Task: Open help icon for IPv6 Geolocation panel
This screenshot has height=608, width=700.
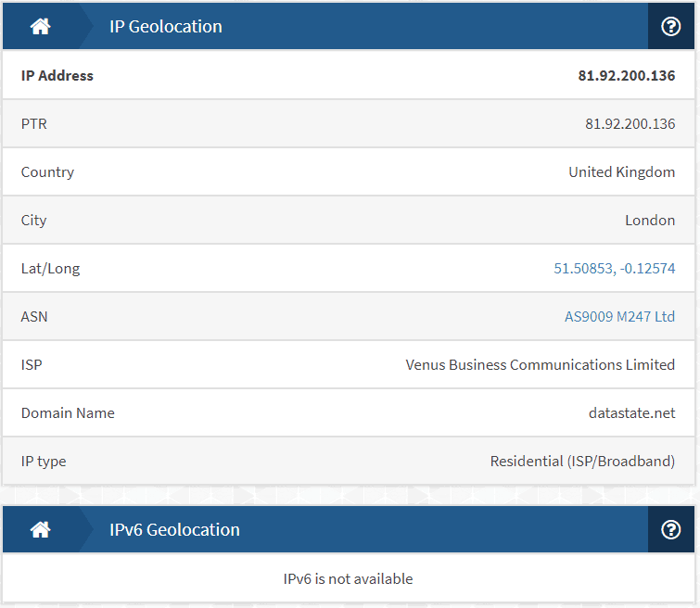Action: pos(670,529)
